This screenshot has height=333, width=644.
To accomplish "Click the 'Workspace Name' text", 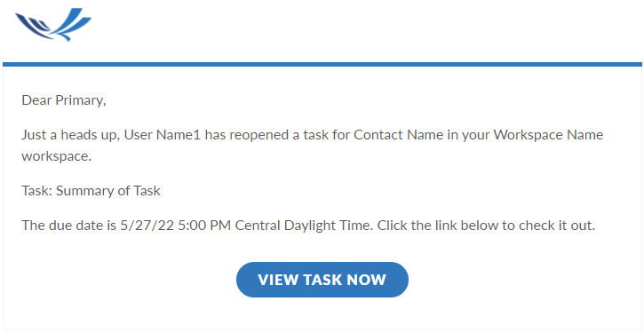I will click(x=548, y=136).
